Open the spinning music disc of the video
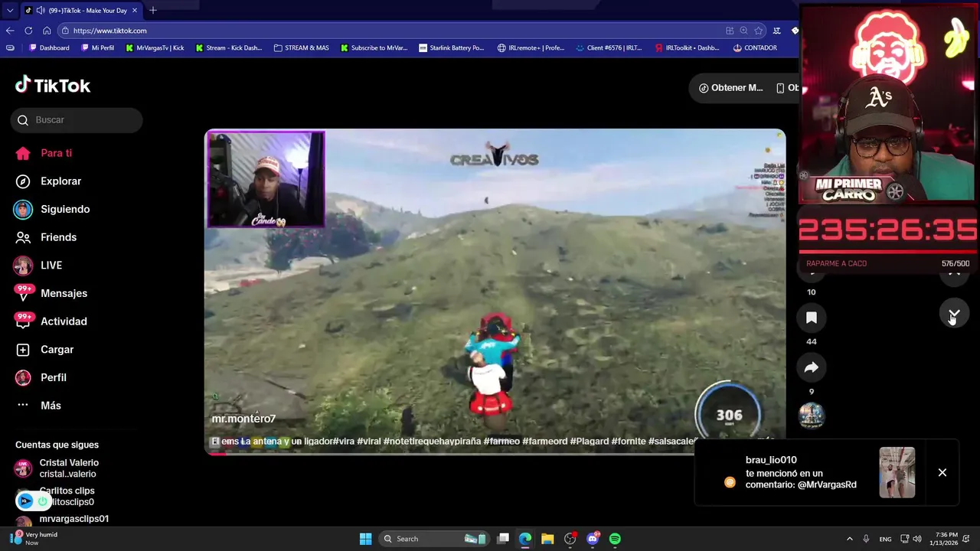 [812, 416]
